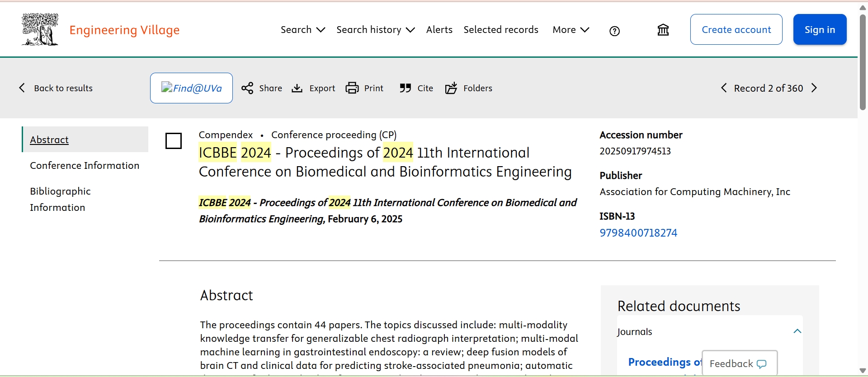Click the scrollbar up arrow

pos(863,8)
